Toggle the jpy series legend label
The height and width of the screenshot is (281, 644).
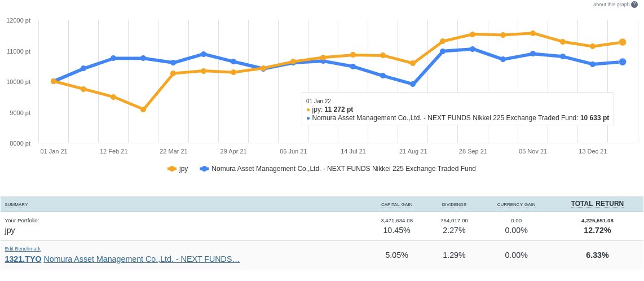(183, 169)
